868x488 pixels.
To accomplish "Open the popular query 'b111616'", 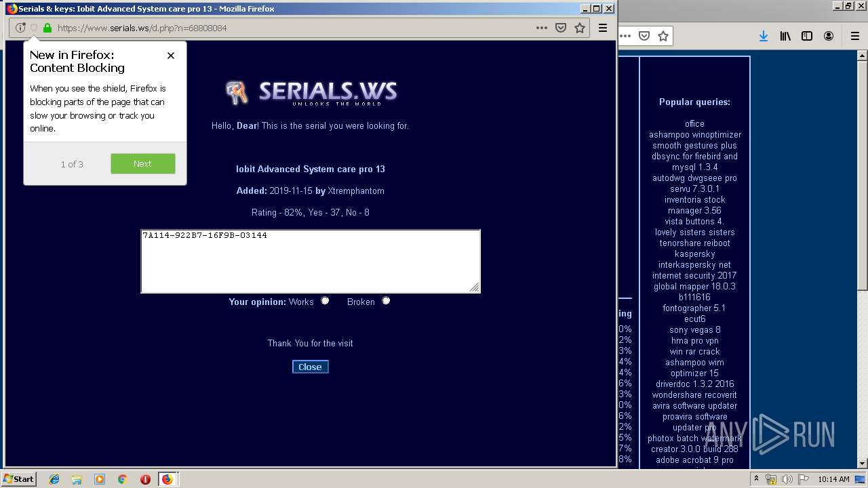I will [x=694, y=298].
